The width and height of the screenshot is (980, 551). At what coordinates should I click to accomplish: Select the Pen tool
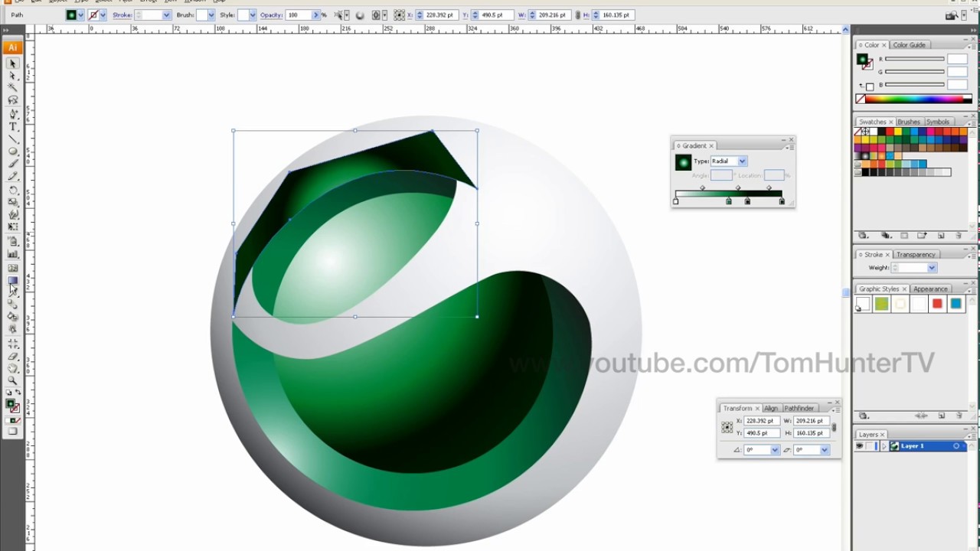pyautogui.click(x=13, y=114)
